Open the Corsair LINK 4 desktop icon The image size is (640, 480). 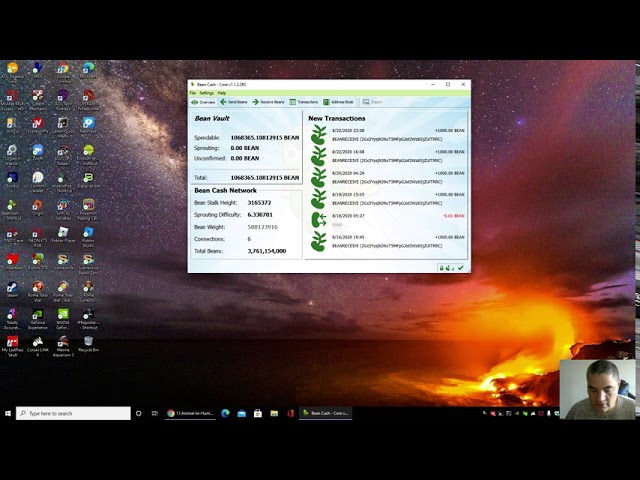click(x=38, y=346)
